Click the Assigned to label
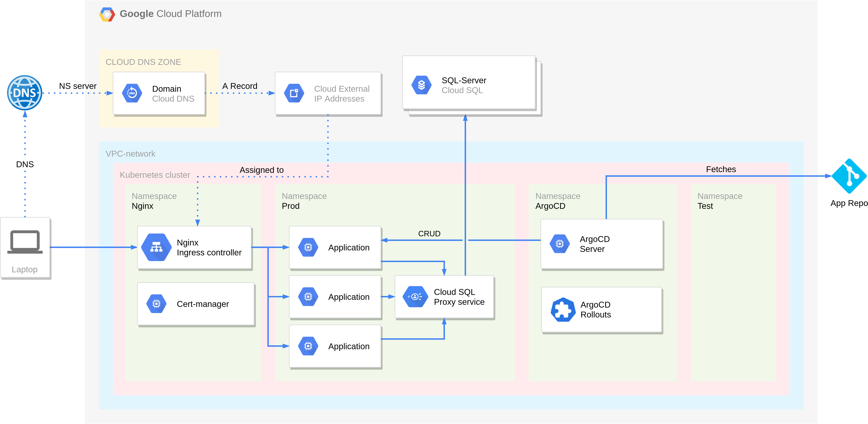868x424 pixels. 262,170
